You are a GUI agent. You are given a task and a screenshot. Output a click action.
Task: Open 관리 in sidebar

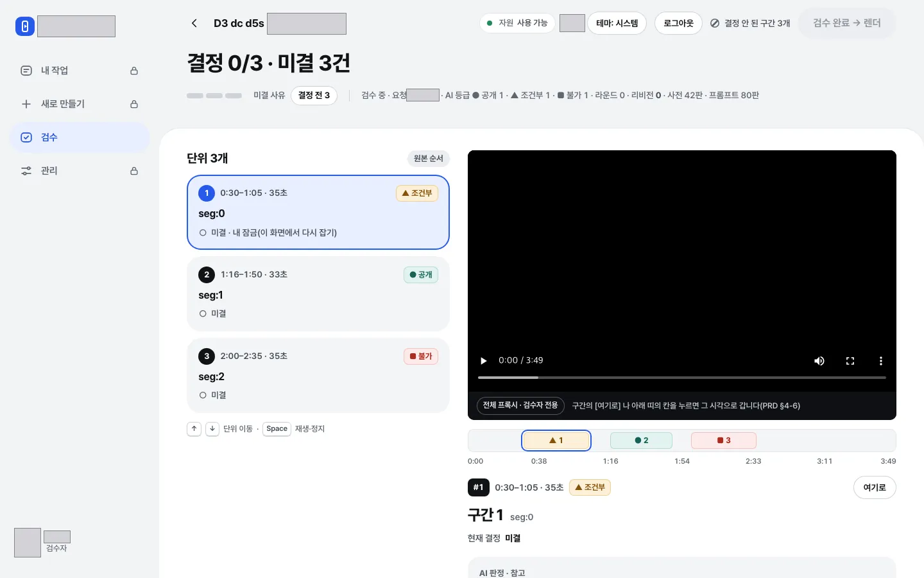[x=80, y=171]
